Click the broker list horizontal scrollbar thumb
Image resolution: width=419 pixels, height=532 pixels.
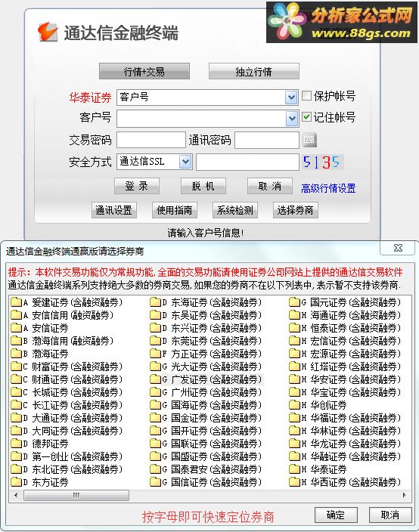pyautogui.click(x=76, y=496)
